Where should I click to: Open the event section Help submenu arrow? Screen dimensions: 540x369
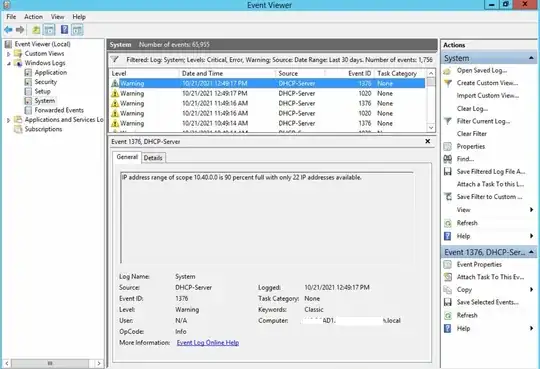tap(531, 328)
